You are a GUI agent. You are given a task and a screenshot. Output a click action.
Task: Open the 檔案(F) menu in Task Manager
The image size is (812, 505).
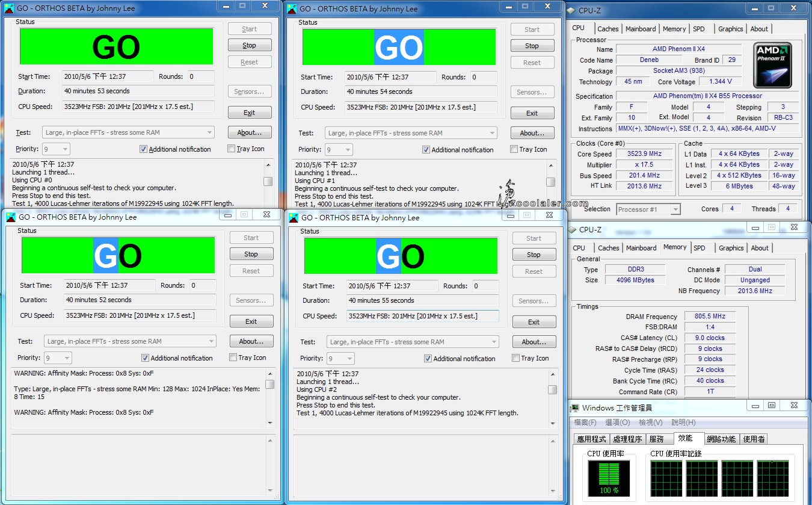click(x=585, y=423)
